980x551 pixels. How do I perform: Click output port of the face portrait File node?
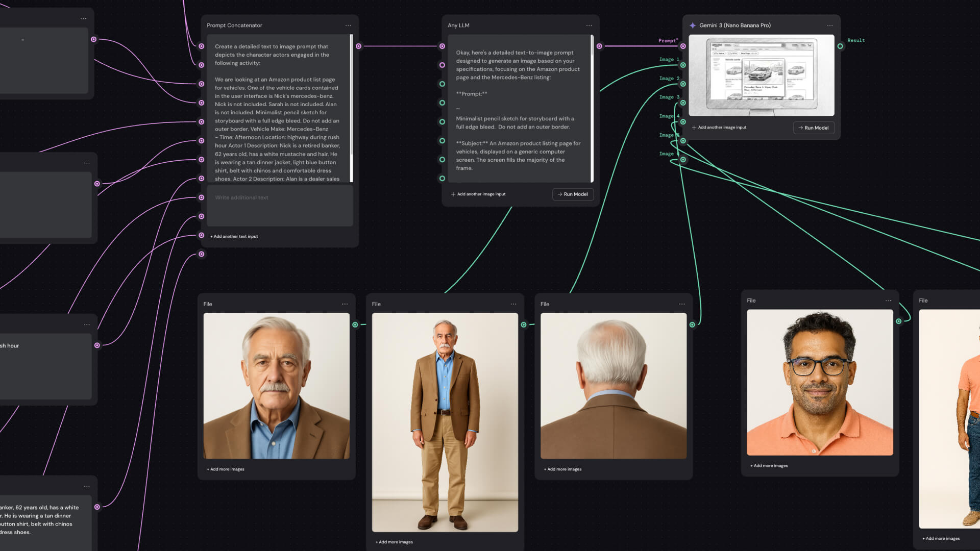(355, 325)
